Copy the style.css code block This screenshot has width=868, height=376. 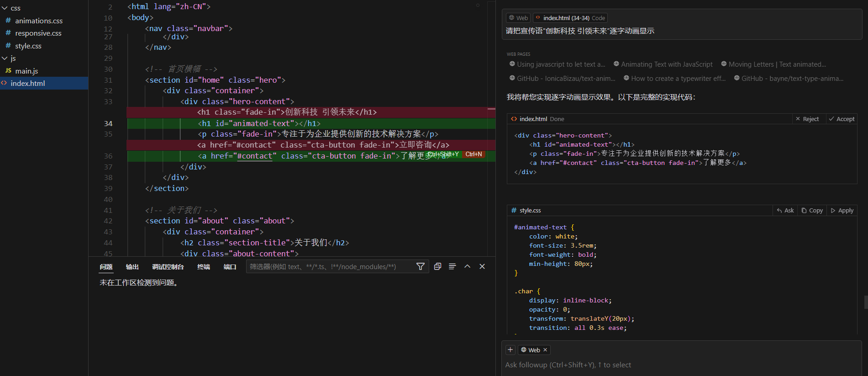[812, 210]
